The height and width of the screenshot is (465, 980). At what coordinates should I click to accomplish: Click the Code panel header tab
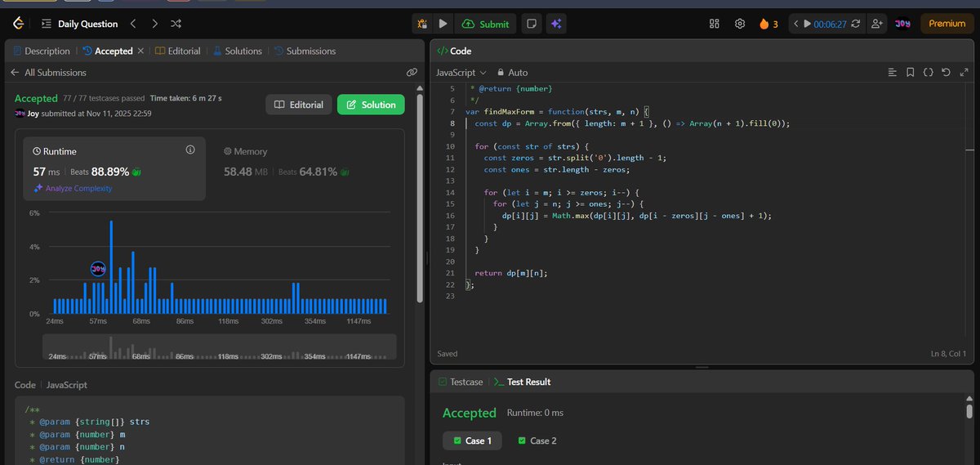point(455,51)
